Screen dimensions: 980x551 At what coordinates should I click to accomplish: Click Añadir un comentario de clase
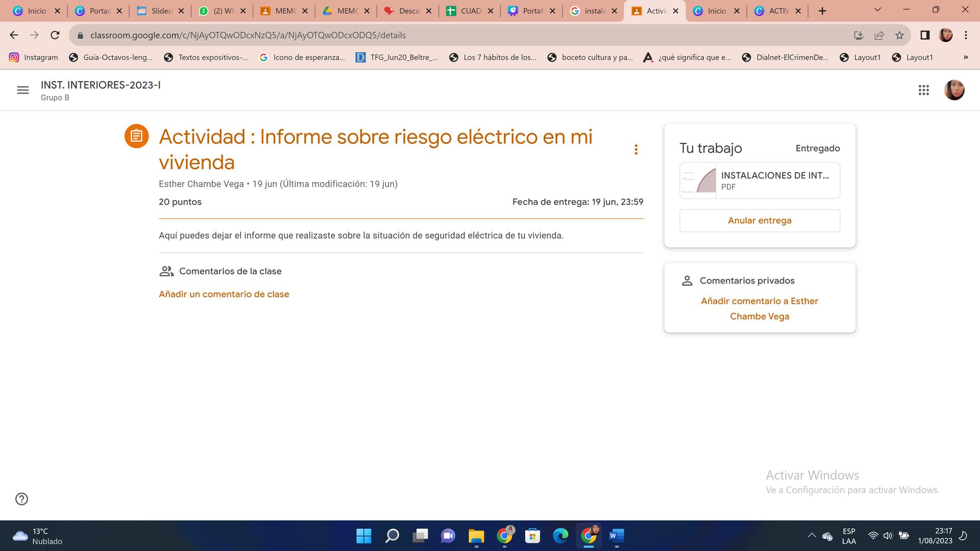[x=224, y=294]
